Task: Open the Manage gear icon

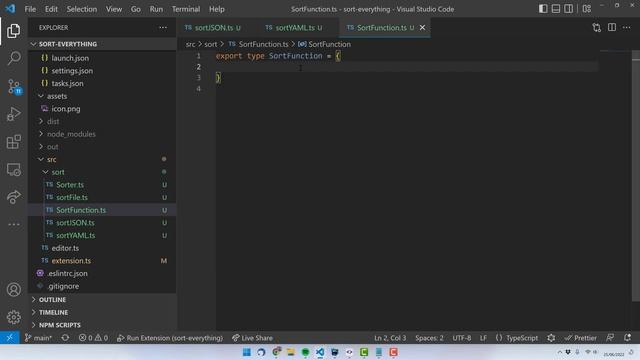Action: pos(13,317)
